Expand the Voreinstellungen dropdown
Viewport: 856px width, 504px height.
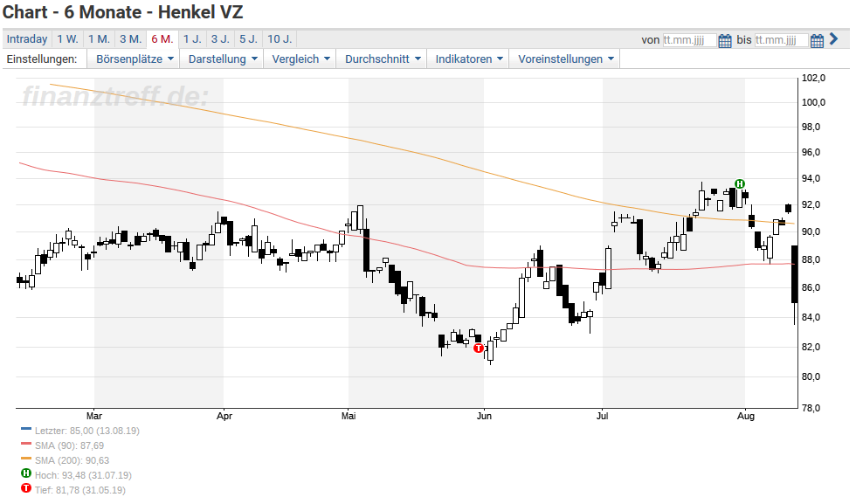[x=565, y=59]
